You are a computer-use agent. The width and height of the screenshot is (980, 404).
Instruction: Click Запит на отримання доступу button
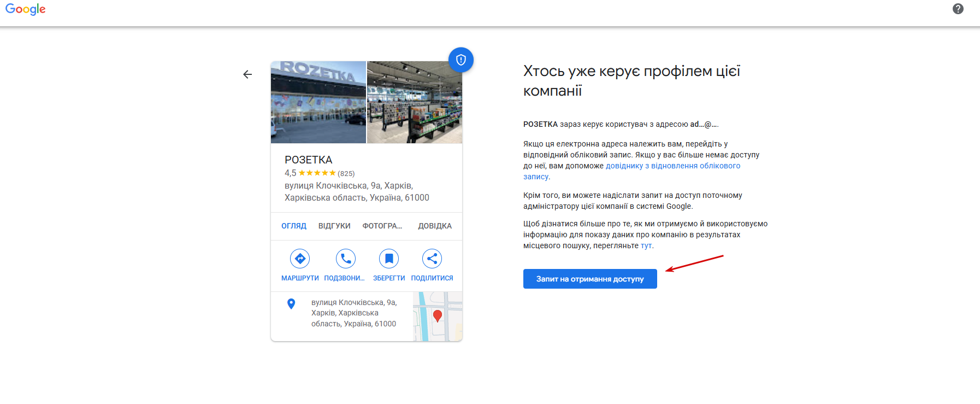point(590,279)
